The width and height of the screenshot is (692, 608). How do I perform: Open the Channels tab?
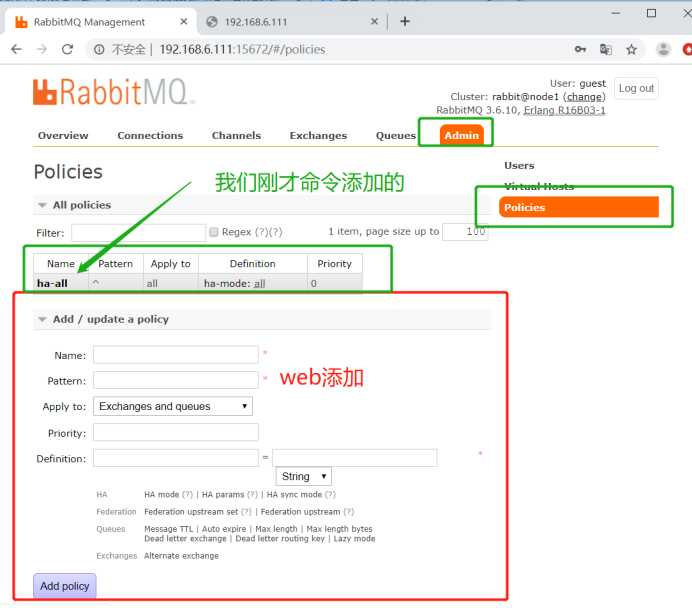point(236,135)
